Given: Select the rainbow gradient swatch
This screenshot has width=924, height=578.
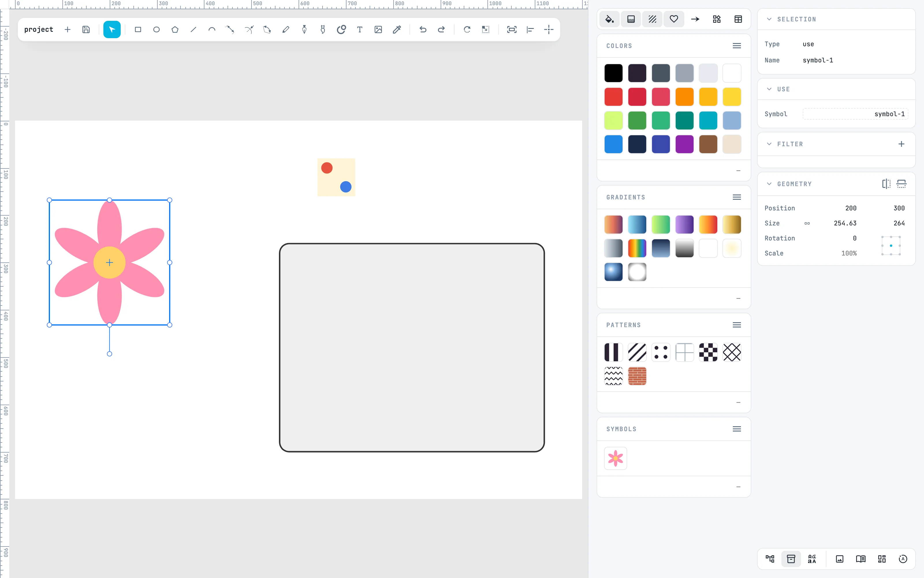Looking at the screenshot, I should pos(637,249).
